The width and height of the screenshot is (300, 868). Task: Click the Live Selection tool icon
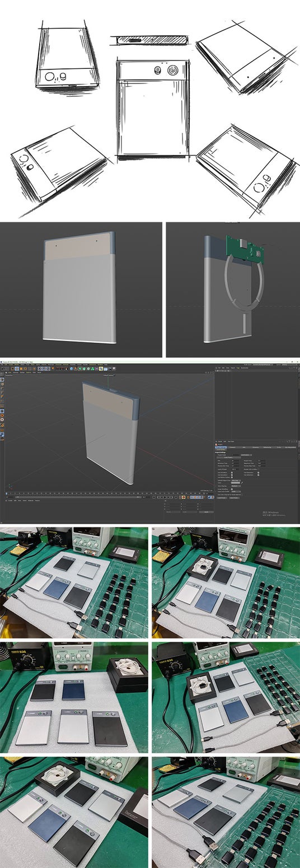(x=12, y=369)
